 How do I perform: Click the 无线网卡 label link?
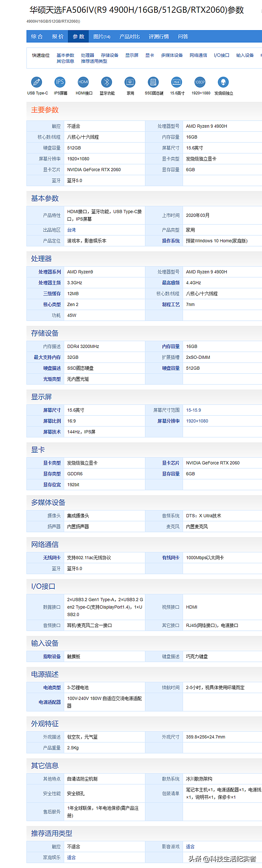pyautogui.click(x=52, y=558)
